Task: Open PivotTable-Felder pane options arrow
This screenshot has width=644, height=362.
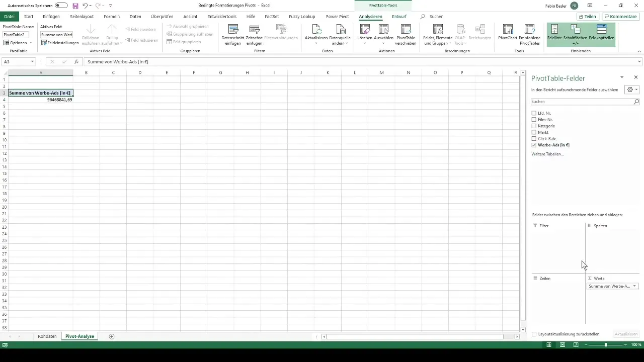Action: tap(622, 77)
